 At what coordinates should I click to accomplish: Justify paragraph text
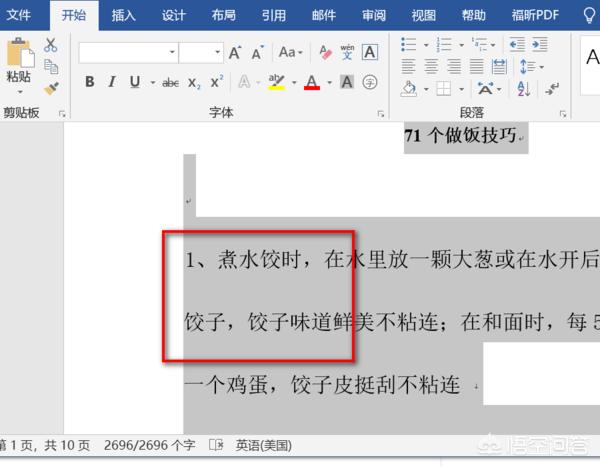point(476,67)
